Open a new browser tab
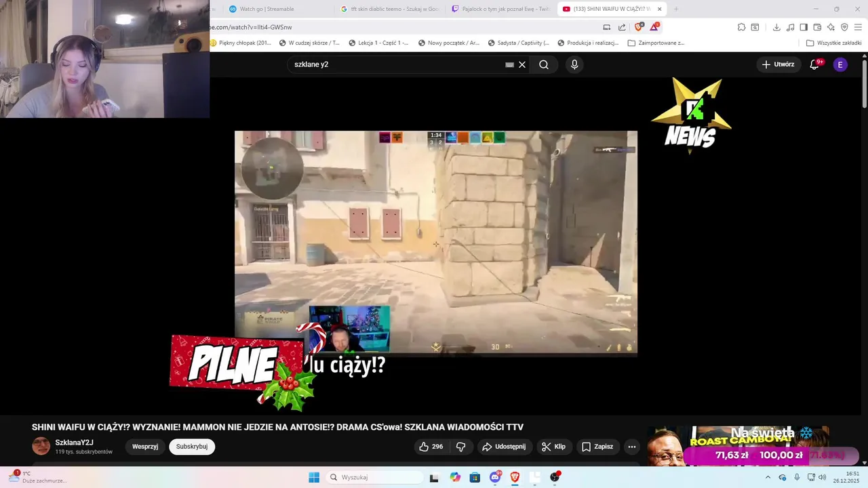 (x=675, y=9)
